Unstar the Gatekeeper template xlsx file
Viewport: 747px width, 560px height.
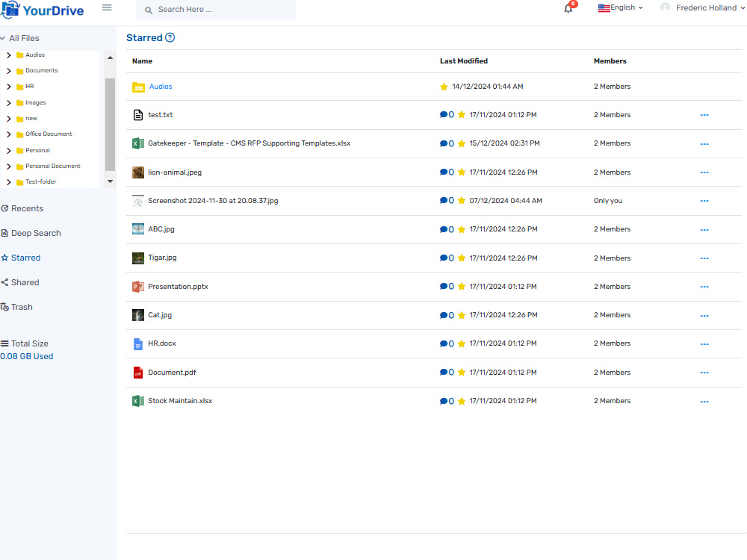[462, 143]
